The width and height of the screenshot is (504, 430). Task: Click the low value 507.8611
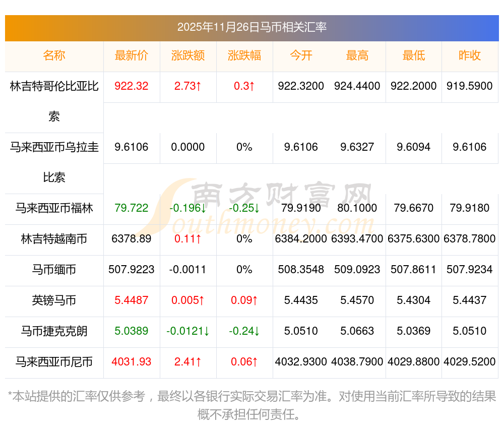pos(414,270)
